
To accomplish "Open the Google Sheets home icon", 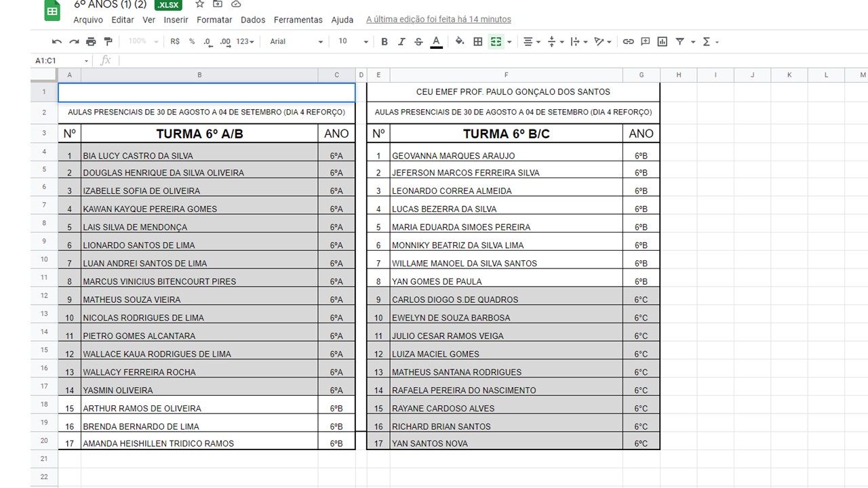I will click(52, 10).
